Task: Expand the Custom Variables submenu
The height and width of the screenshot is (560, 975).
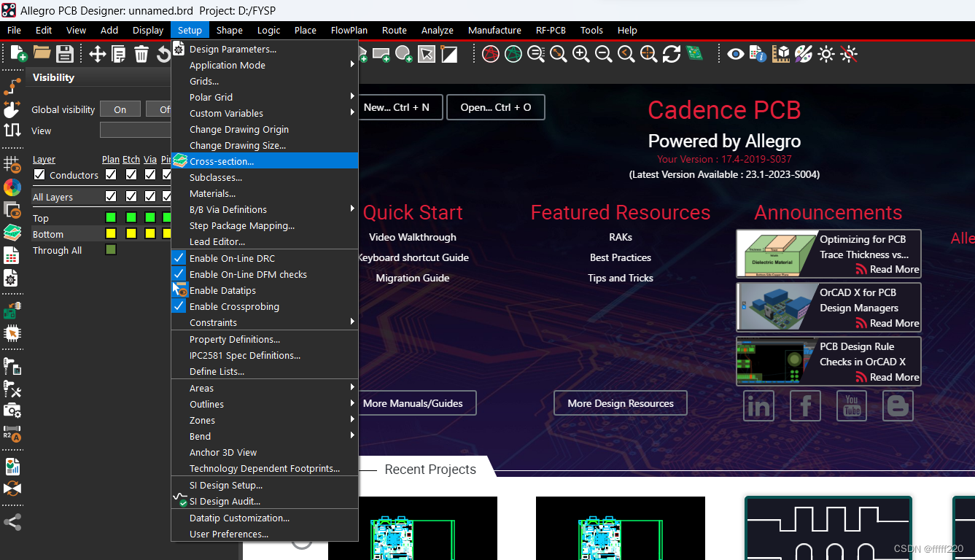Action: tap(265, 113)
